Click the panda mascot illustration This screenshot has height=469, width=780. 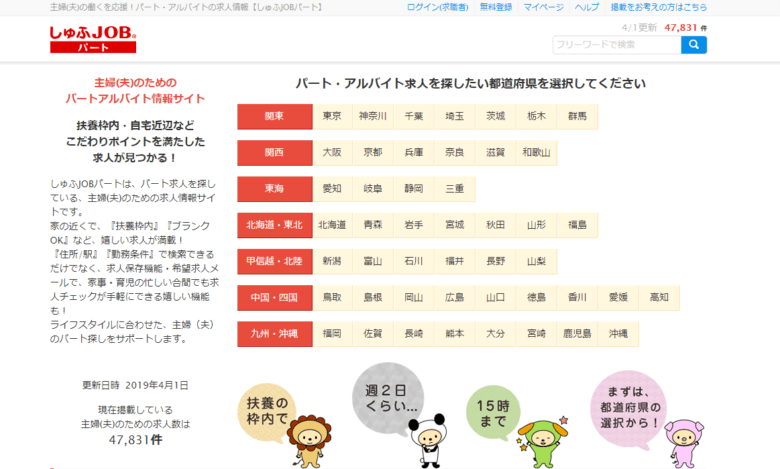point(428,440)
